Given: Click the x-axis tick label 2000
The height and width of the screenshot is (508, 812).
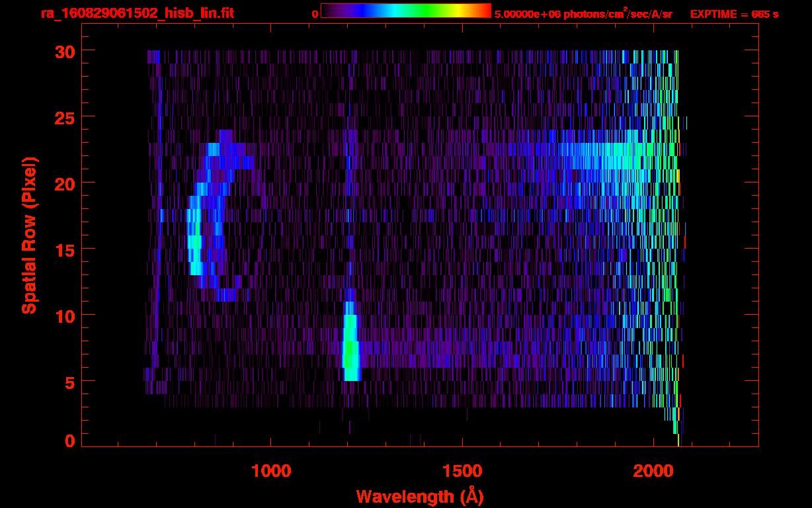Looking at the screenshot, I should click(x=655, y=471).
